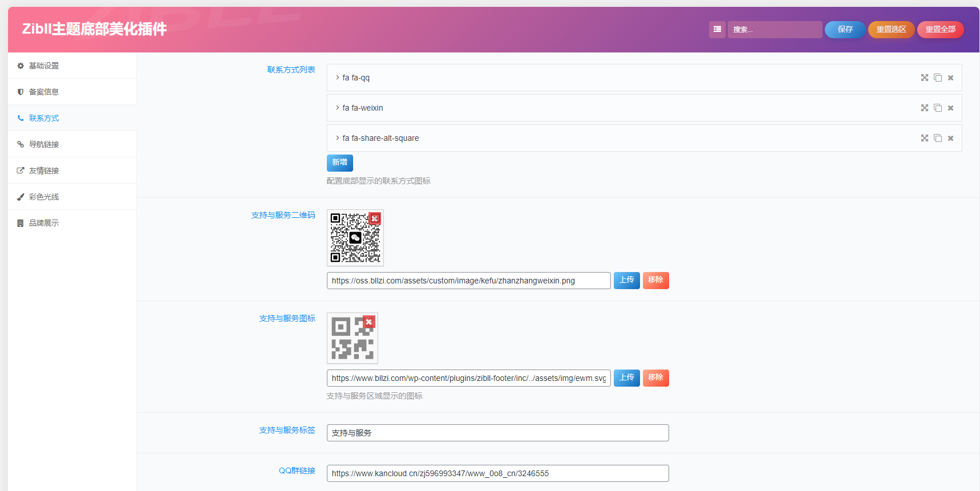Remove the service icon preview image
This screenshot has width=980, height=491.
pyautogui.click(x=369, y=322)
